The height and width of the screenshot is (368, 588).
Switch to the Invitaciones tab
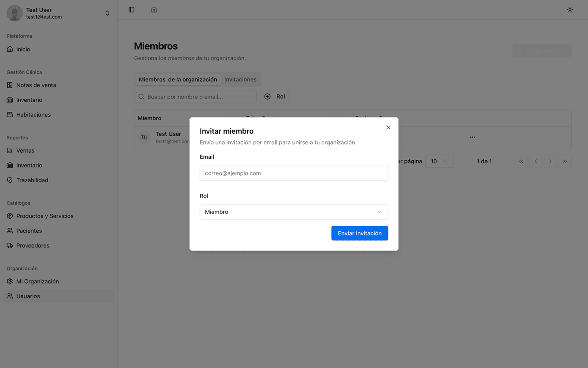click(x=240, y=79)
